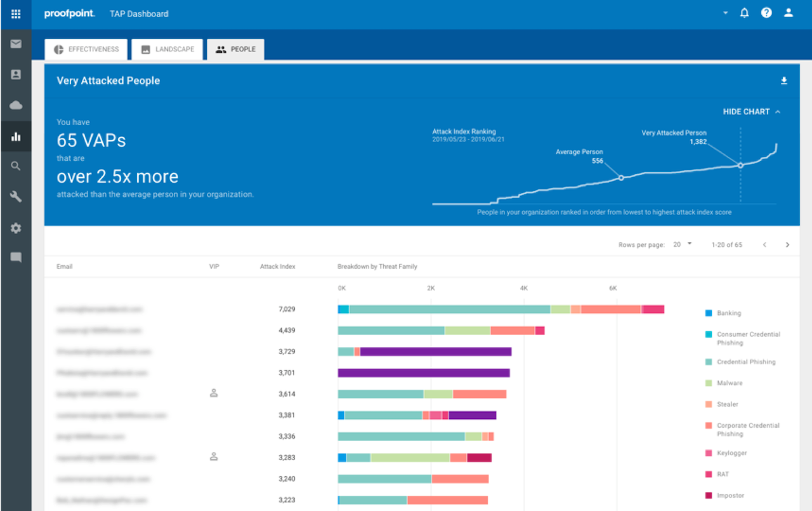Click the Credential Phishing legend swatch
Image resolution: width=812 pixels, height=511 pixels.
(x=709, y=362)
